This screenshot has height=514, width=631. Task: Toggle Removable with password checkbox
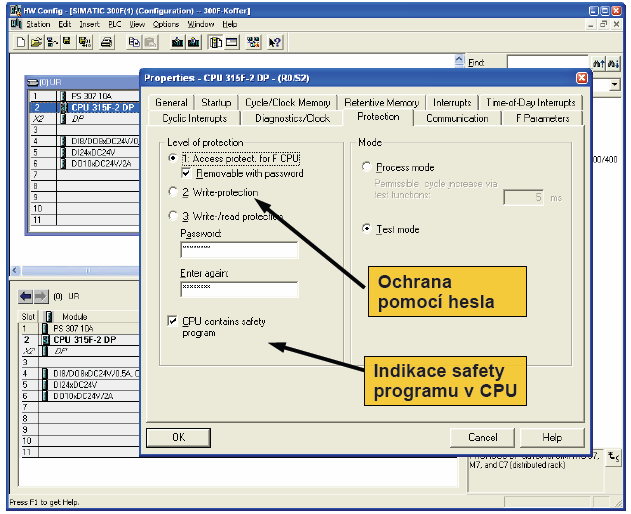click(186, 173)
